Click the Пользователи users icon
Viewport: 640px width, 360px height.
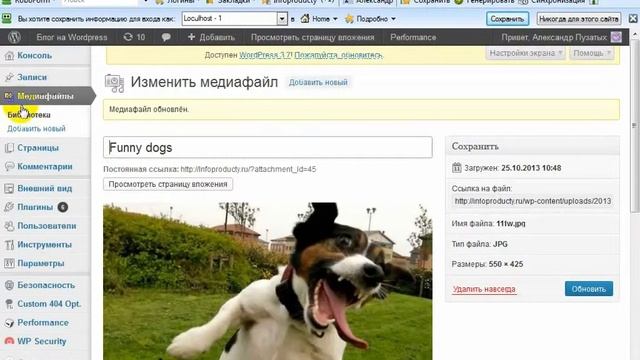coord(9,226)
